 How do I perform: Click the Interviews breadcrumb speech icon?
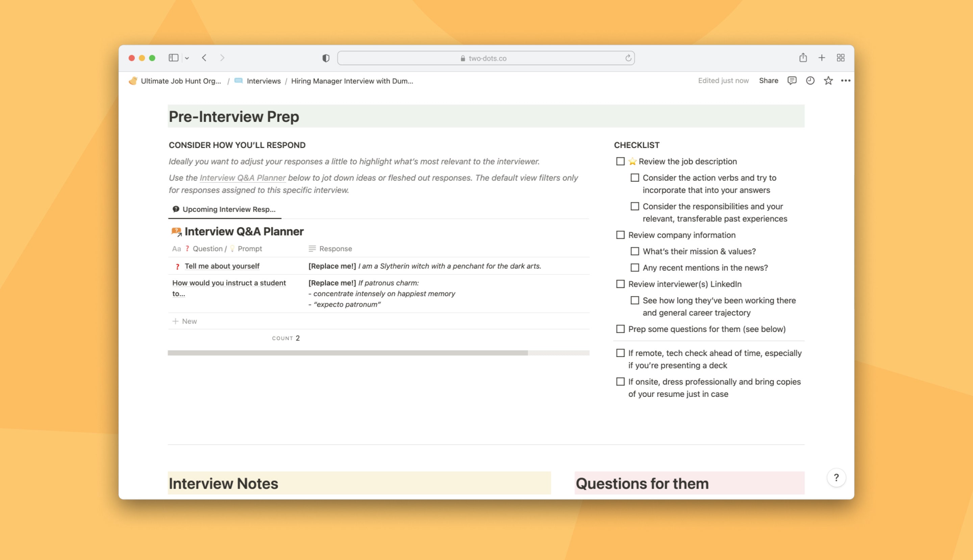[239, 81]
